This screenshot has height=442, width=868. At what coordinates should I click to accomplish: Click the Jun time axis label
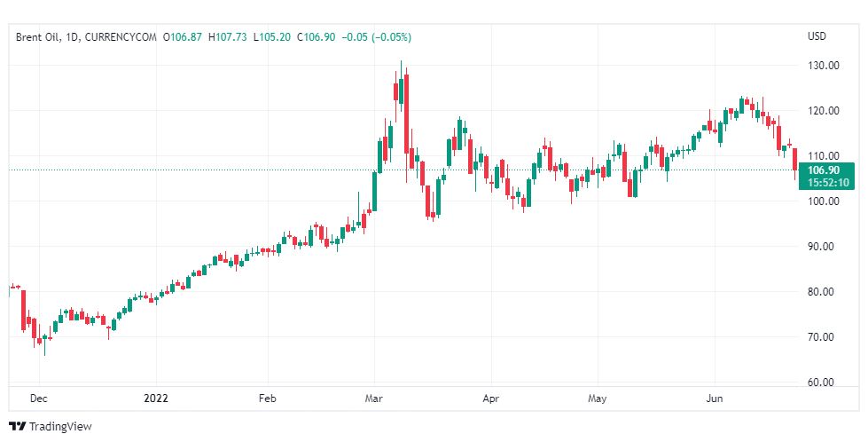pos(714,399)
